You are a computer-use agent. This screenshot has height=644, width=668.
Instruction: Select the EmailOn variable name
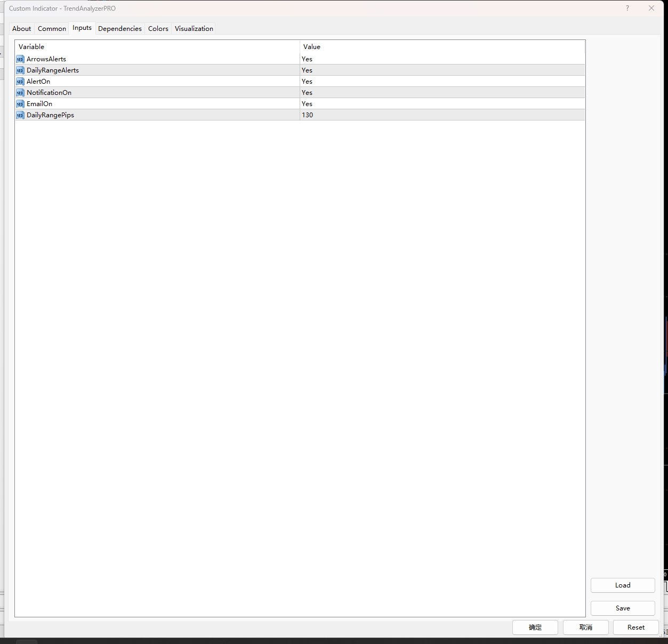[x=39, y=104]
